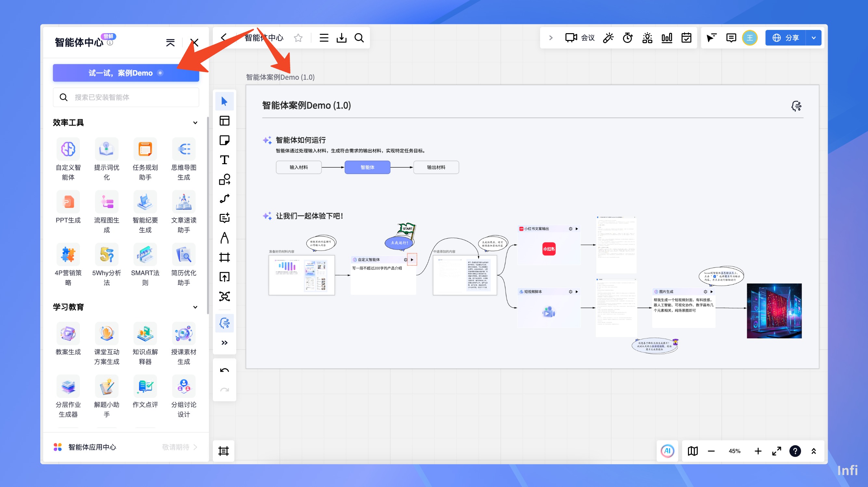Select the connector line tool
Viewport: 868px width, 487px height.
pyautogui.click(x=225, y=199)
